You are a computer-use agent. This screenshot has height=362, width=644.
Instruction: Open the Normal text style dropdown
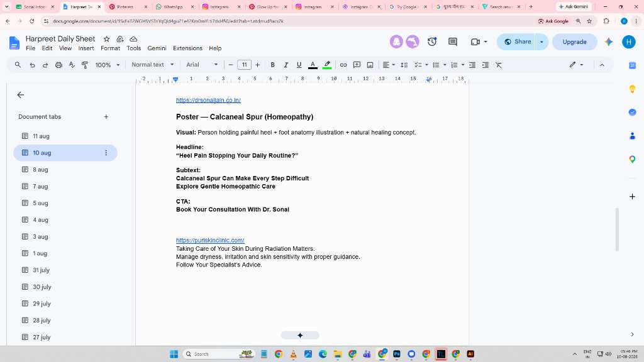153,65
